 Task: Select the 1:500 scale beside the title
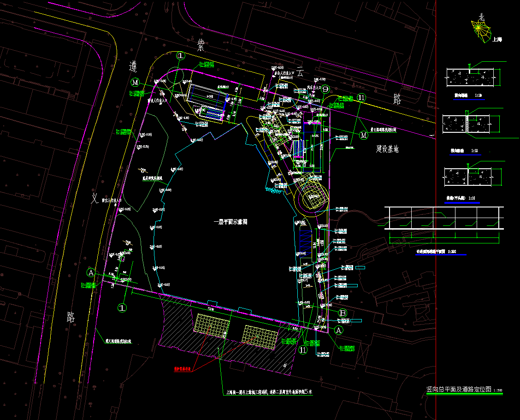coord(498,390)
